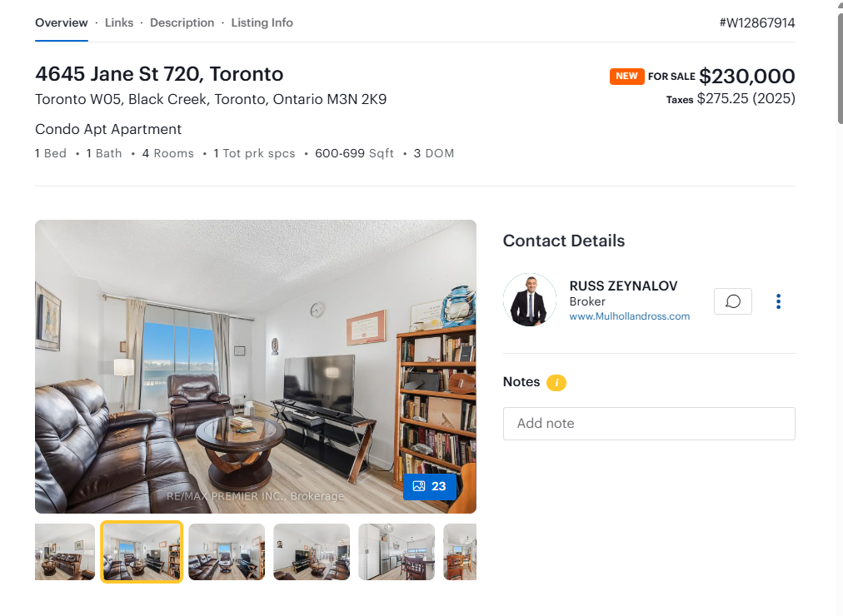Viewport: 843px width, 616px height.
Task: Select the highlighted second photo thumbnail
Action: pos(142,552)
